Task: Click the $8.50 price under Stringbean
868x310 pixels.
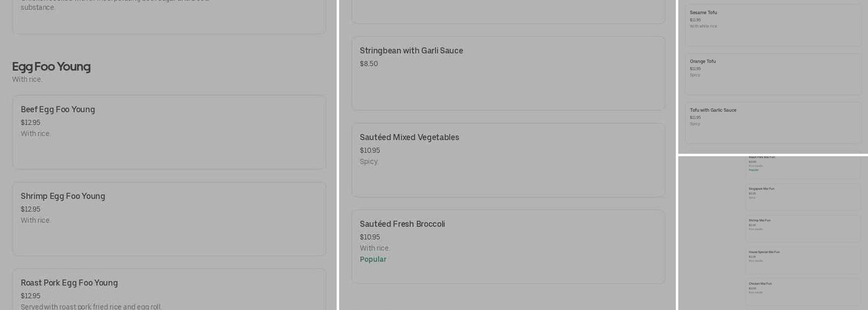Action: coord(369,64)
